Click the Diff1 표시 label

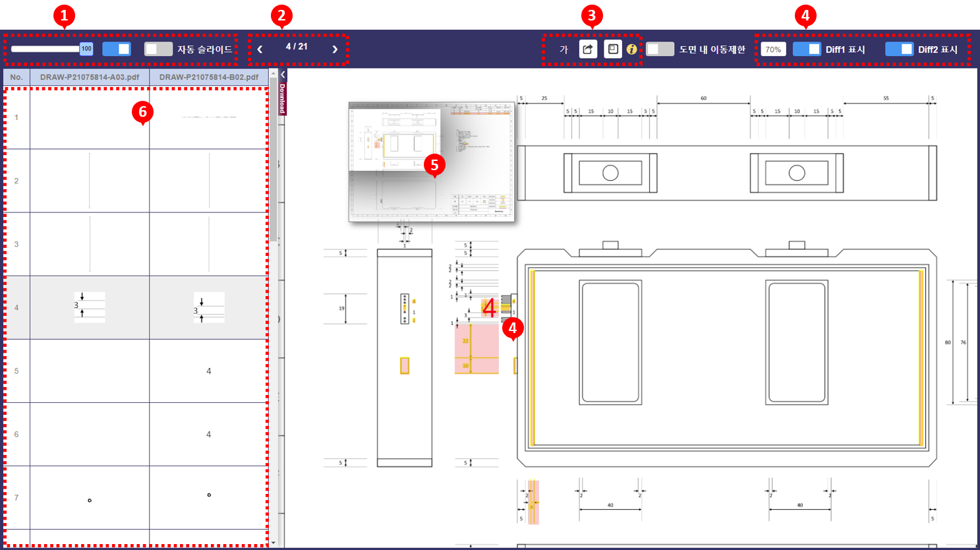coord(846,49)
